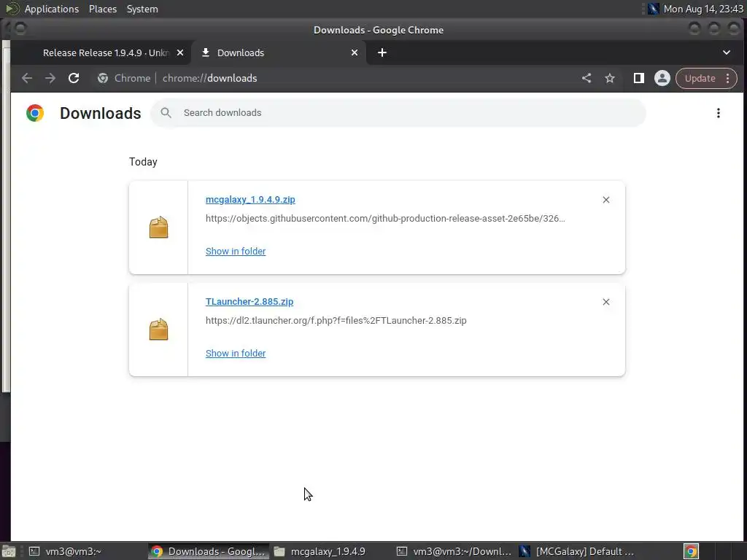Show TLauncher-2.885.zip in folder

pos(236,354)
